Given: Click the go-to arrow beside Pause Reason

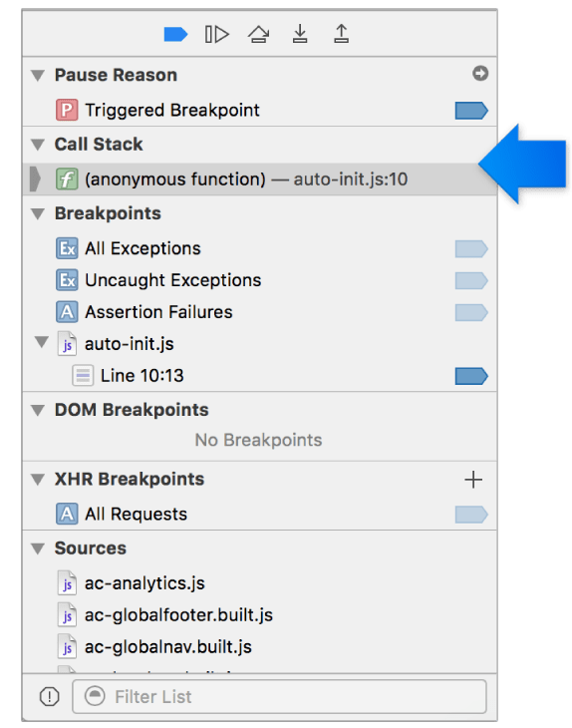Looking at the screenshot, I should point(480,74).
